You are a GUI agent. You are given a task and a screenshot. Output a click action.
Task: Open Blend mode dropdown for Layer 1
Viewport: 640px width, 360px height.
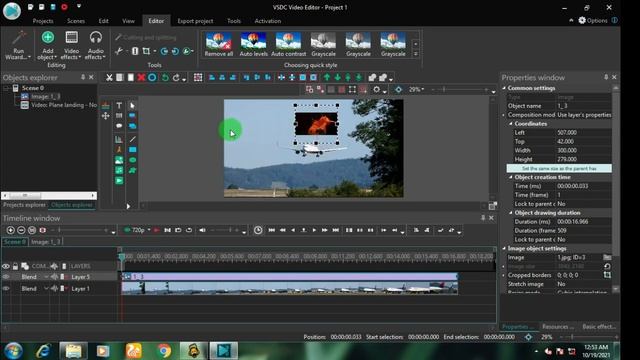46,289
